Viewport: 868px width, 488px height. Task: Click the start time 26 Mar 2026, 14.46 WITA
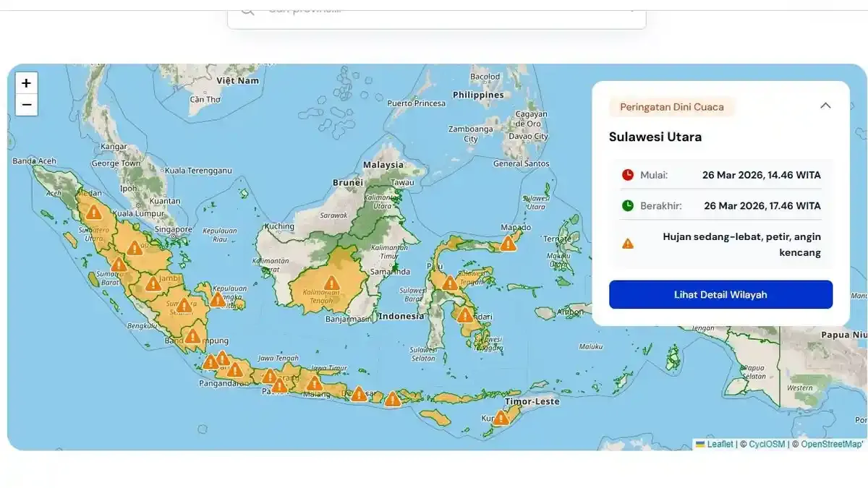click(x=762, y=175)
